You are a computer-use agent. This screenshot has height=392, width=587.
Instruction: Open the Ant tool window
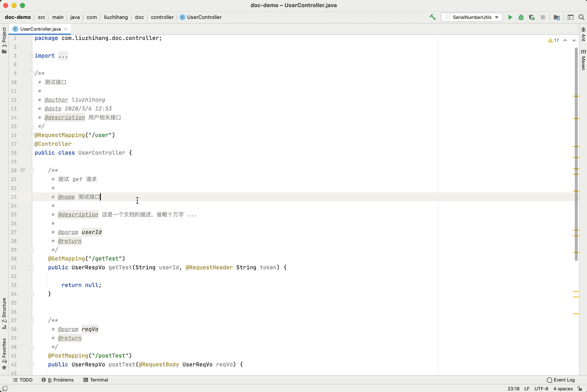pos(583,34)
